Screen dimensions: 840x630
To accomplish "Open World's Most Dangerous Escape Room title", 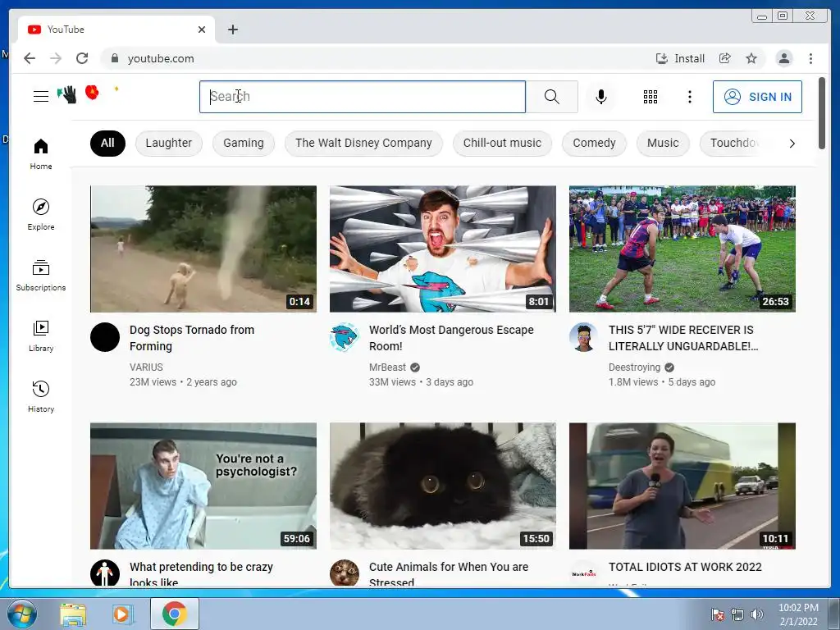I will [451, 338].
